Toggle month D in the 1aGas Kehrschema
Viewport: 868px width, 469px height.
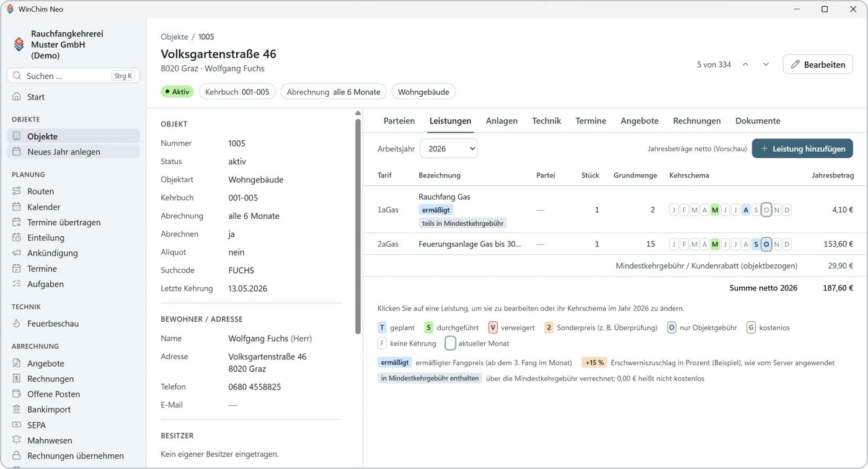coord(787,210)
